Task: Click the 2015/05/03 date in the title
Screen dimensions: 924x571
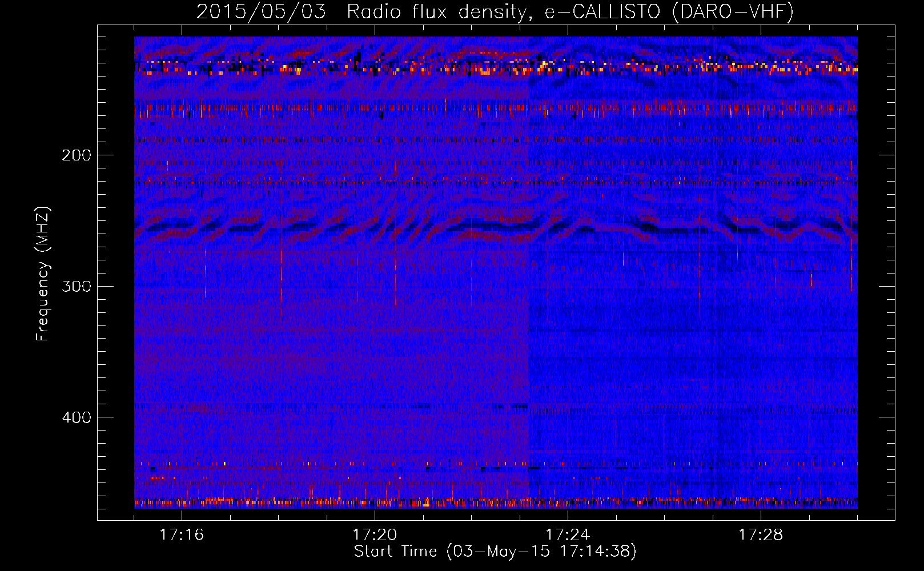Action: click(261, 11)
